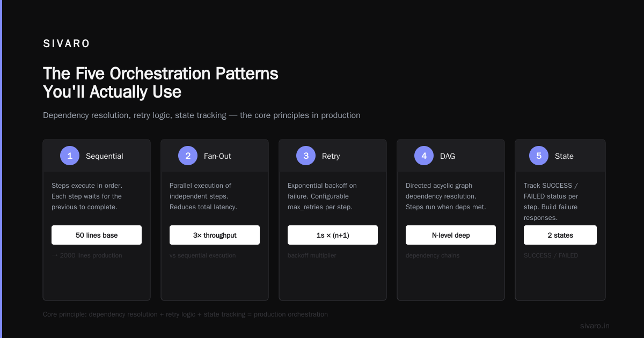
Task: Select the State card title
Action: pos(564,156)
